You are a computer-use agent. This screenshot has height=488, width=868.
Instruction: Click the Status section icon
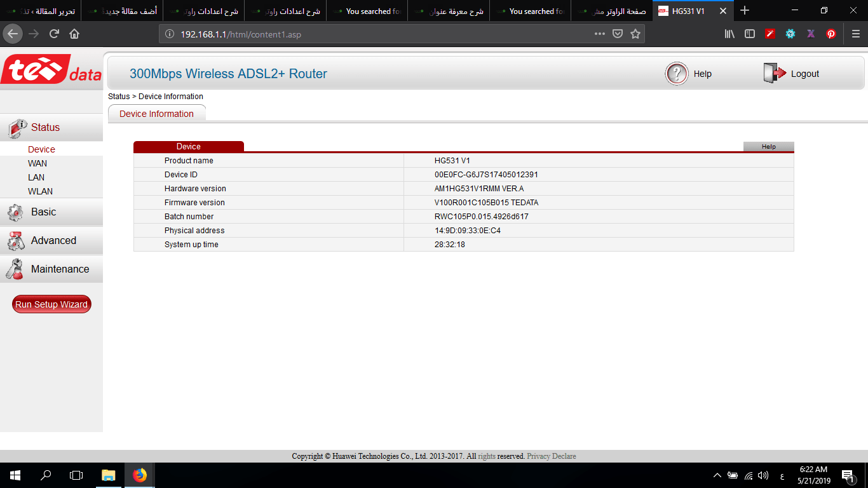pyautogui.click(x=17, y=128)
